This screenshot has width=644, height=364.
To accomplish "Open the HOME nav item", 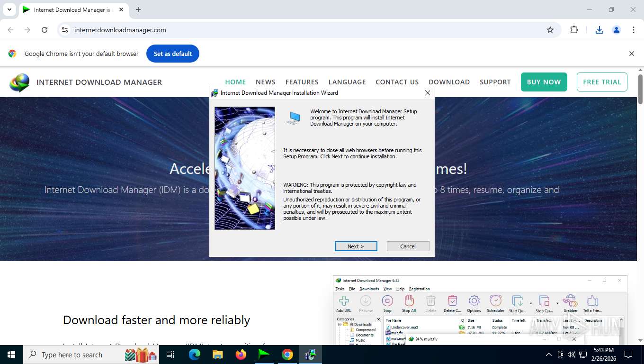I will pyautogui.click(x=235, y=82).
